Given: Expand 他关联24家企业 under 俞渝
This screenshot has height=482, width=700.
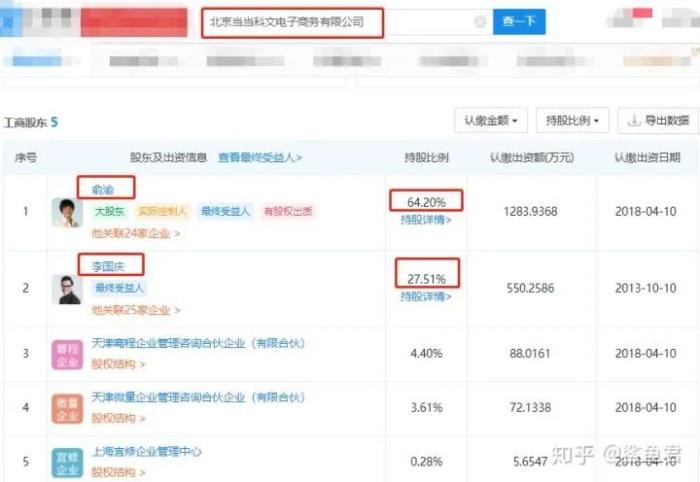Looking at the screenshot, I should 136,233.
